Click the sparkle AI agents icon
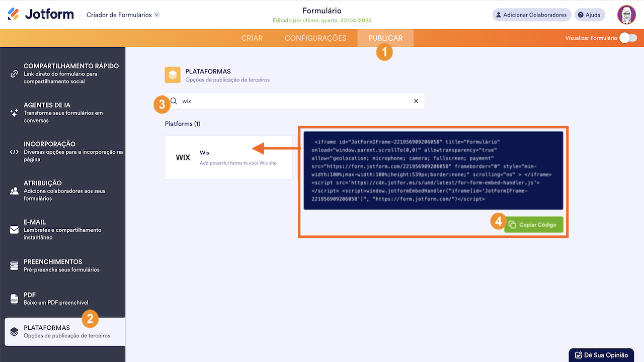 pyautogui.click(x=14, y=113)
